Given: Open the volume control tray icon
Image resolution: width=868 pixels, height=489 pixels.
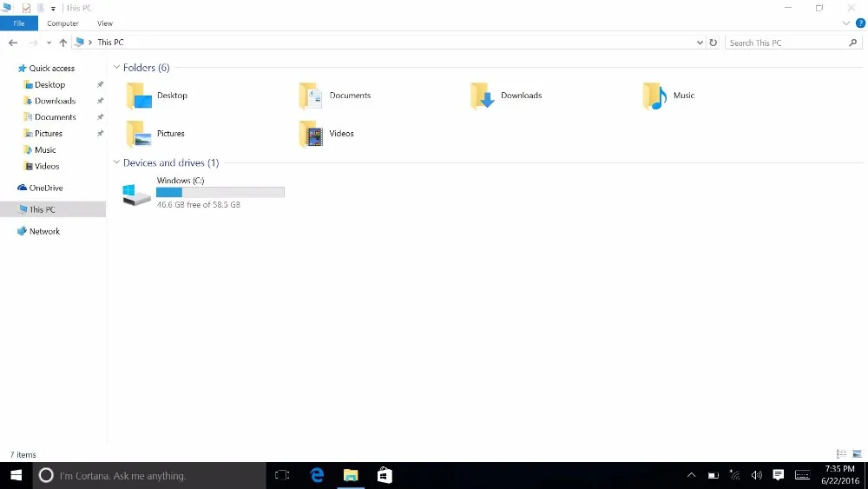Looking at the screenshot, I should [756, 475].
